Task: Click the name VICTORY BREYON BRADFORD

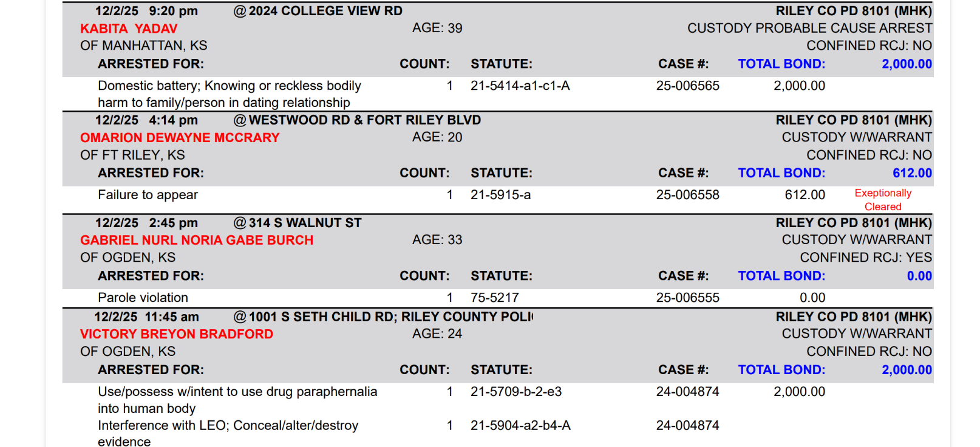Action: tap(177, 335)
